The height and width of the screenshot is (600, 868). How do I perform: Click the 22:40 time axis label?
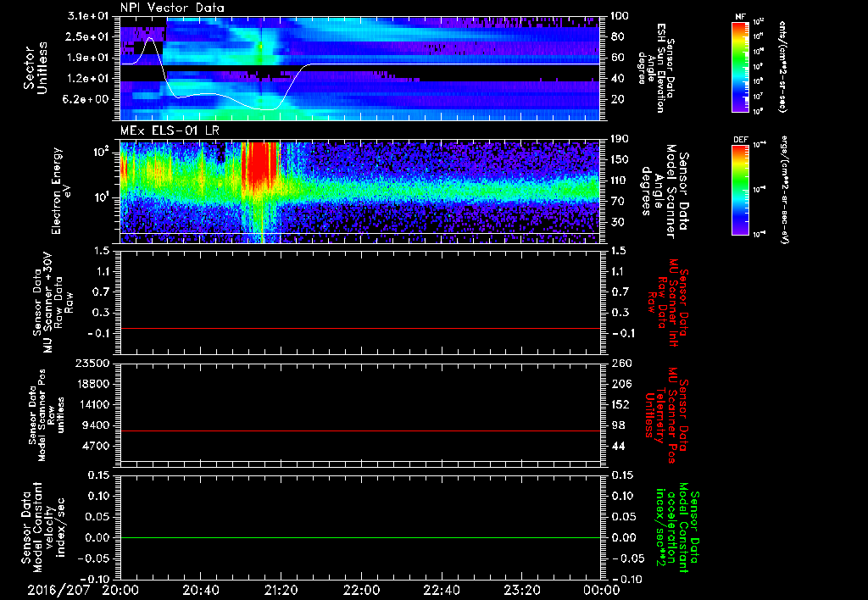click(441, 591)
